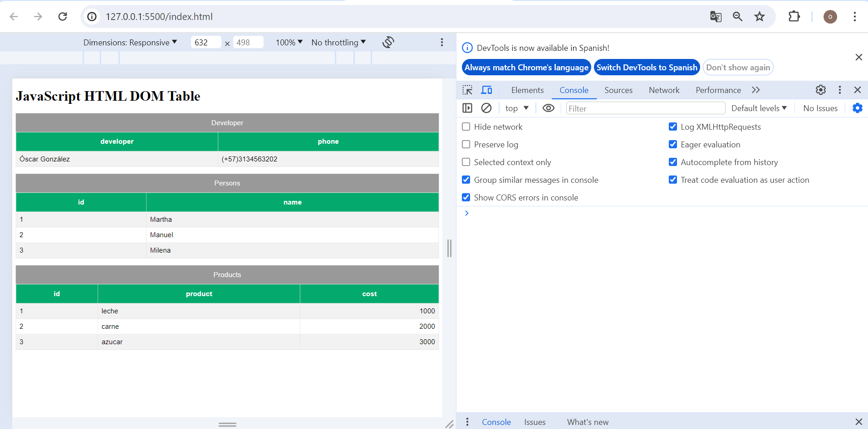Screen dimensions: 868x429
Task: Click Switch DevTools to Spanish button
Action: click(x=647, y=67)
